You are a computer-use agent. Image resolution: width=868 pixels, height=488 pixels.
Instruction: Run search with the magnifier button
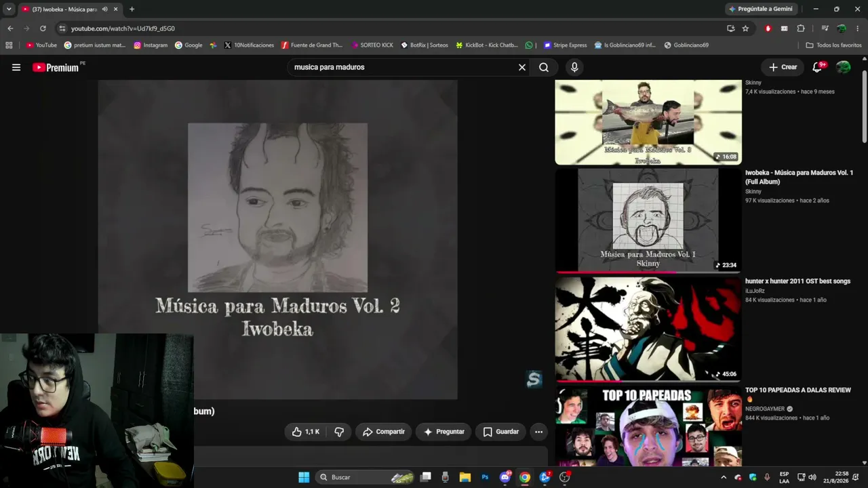[544, 67]
